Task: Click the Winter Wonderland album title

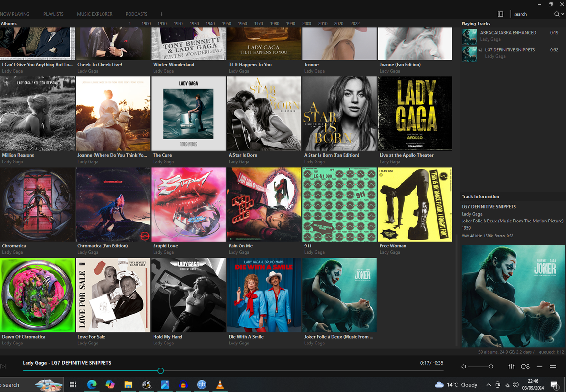Action: tap(174, 65)
